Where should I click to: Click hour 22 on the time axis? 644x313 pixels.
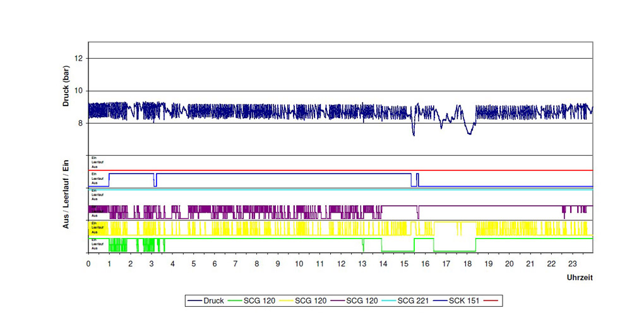[552, 263]
